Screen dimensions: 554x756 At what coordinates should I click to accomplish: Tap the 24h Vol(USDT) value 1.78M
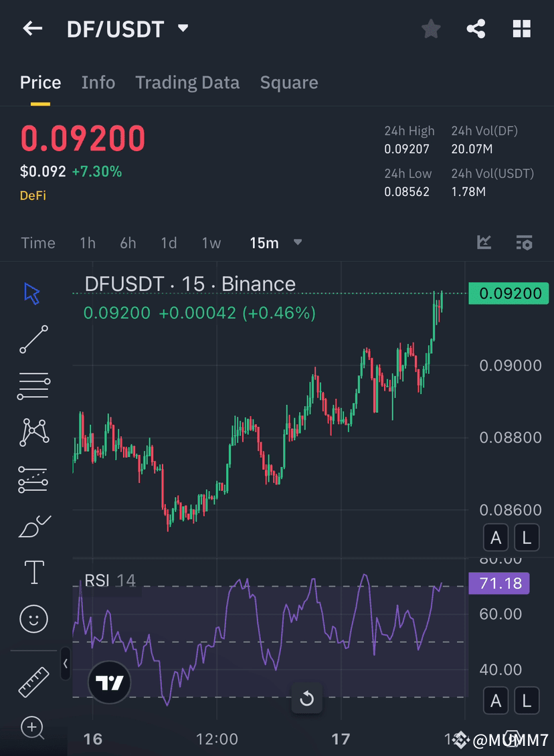pyautogui.click(x=468, y=192)
